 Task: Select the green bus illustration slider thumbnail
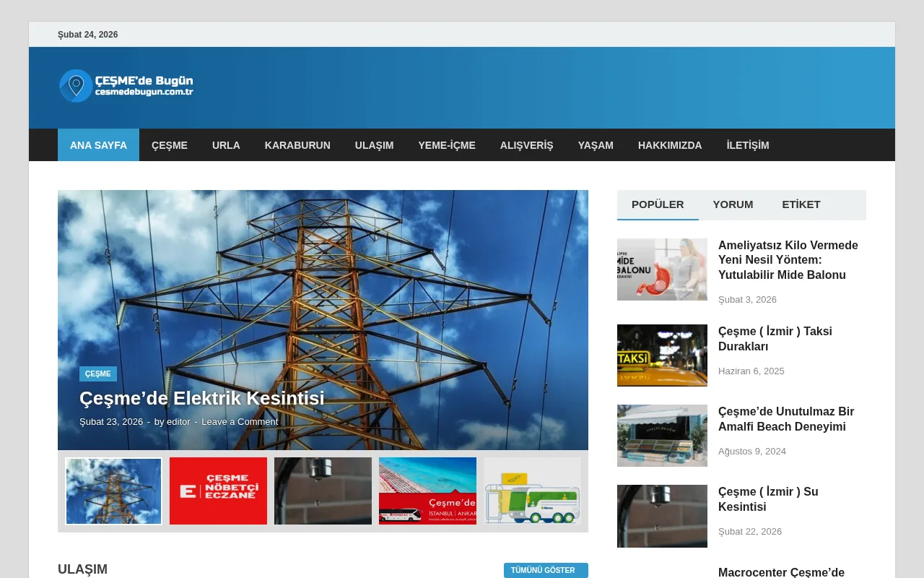point(532,491)
